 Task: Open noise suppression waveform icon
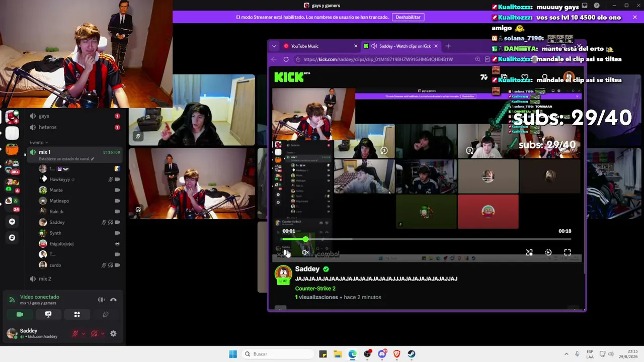click(x=101, y=300)
